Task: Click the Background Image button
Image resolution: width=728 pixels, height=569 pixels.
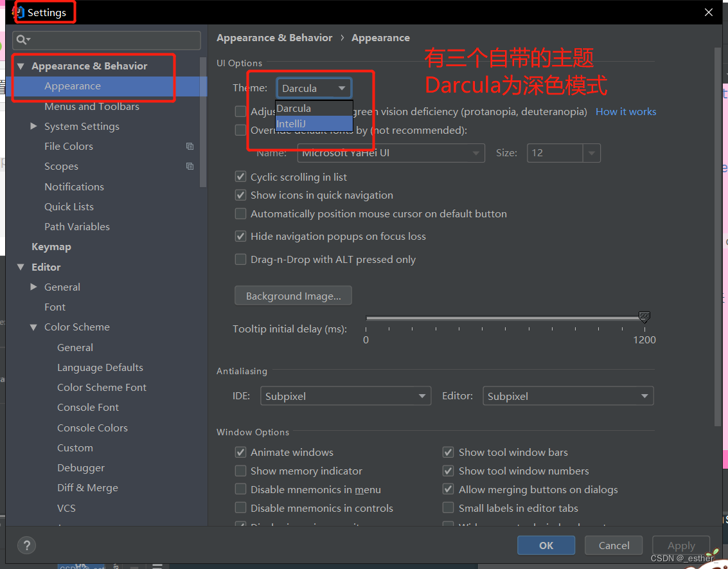Action: point(293,296)
